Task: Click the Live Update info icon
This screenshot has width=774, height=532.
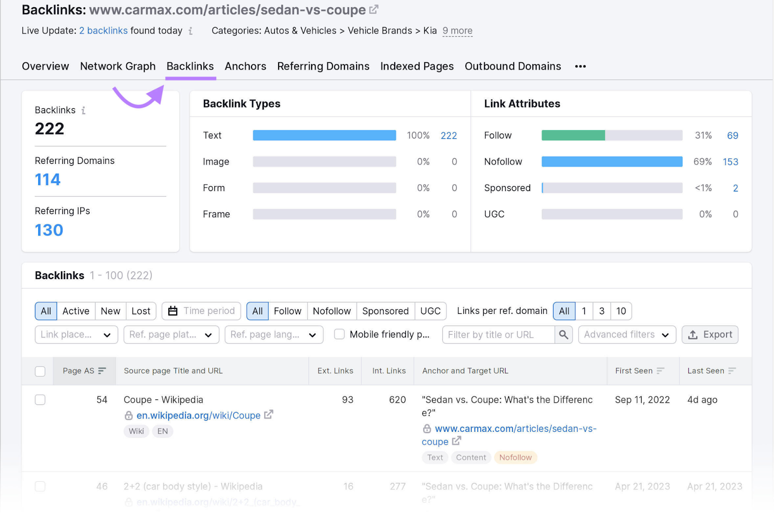Action: (x=191, y=31)
